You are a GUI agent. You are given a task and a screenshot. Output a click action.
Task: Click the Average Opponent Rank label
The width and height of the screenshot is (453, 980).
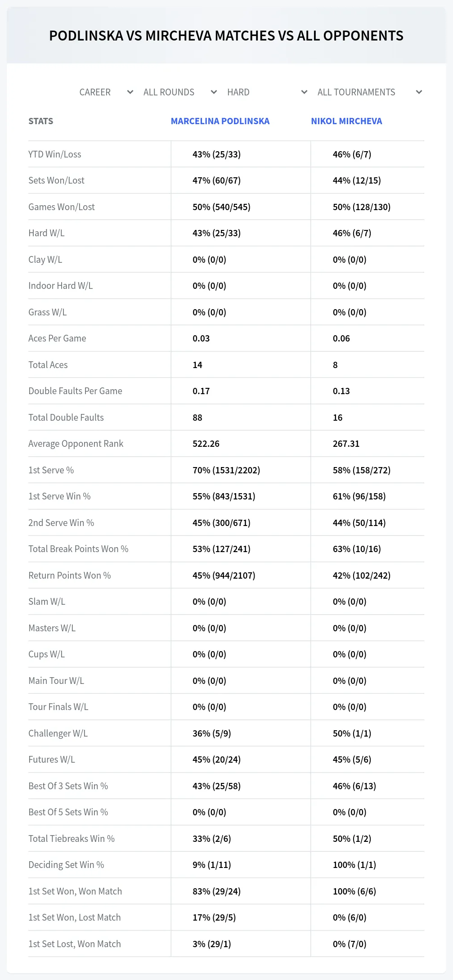click(76, 444)
